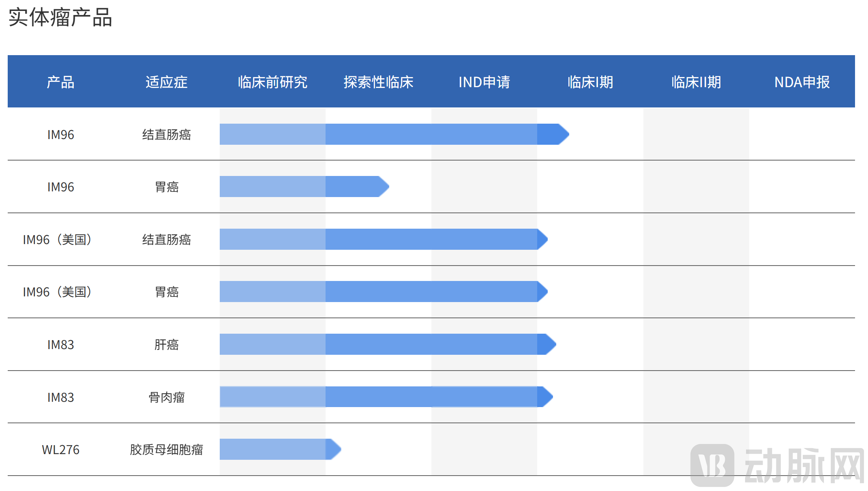Click the NDA申报 column header
This screenshot has width=868, height=491.
[802, 82]
